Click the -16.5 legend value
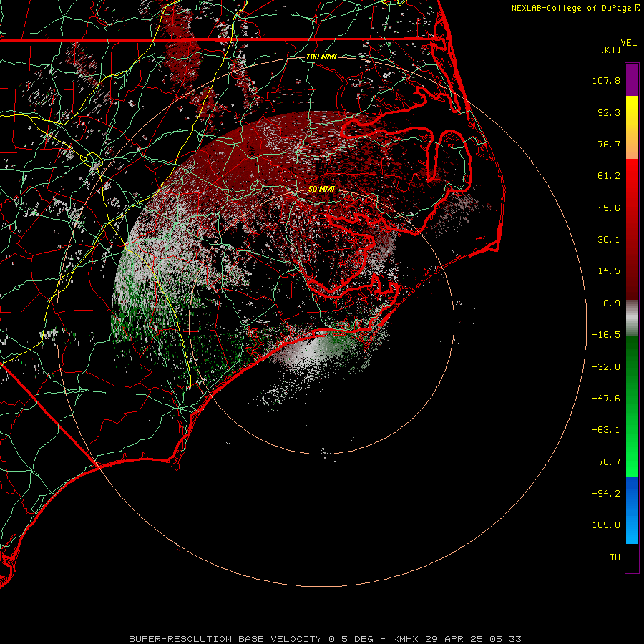The width and height of the screenshot is (644, 644). pos(606,335)
